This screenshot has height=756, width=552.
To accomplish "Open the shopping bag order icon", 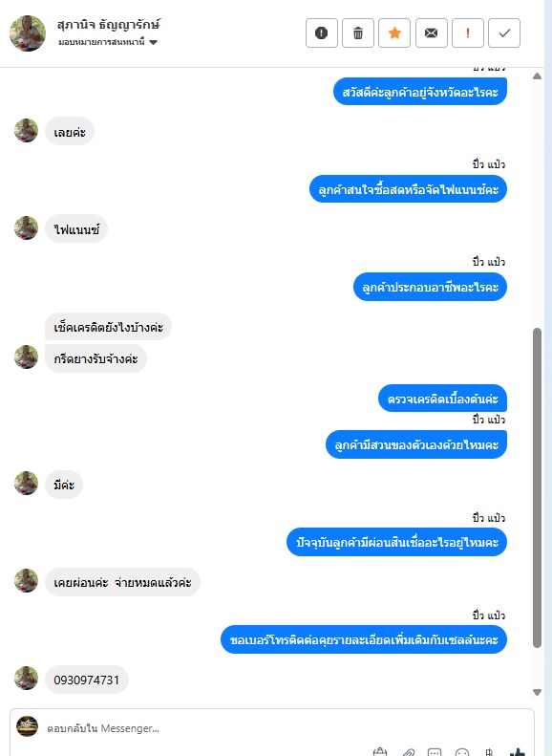I will pos(380,752).
